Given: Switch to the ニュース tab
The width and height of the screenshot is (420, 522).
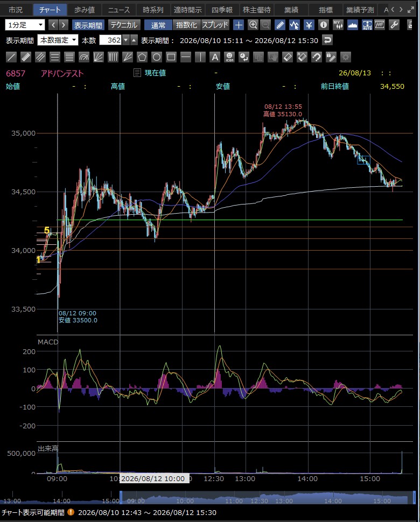Looking at the screenshot, I should click(x=119, y=10).
